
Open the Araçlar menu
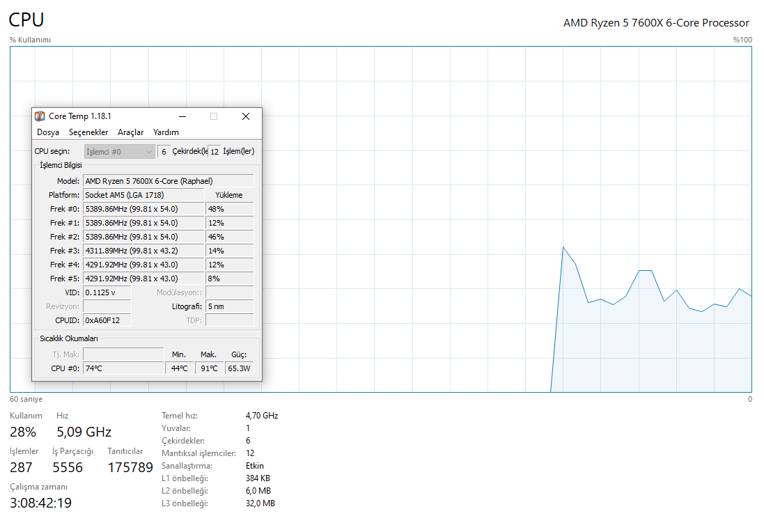pyautogui.click(x=130, y=132)
